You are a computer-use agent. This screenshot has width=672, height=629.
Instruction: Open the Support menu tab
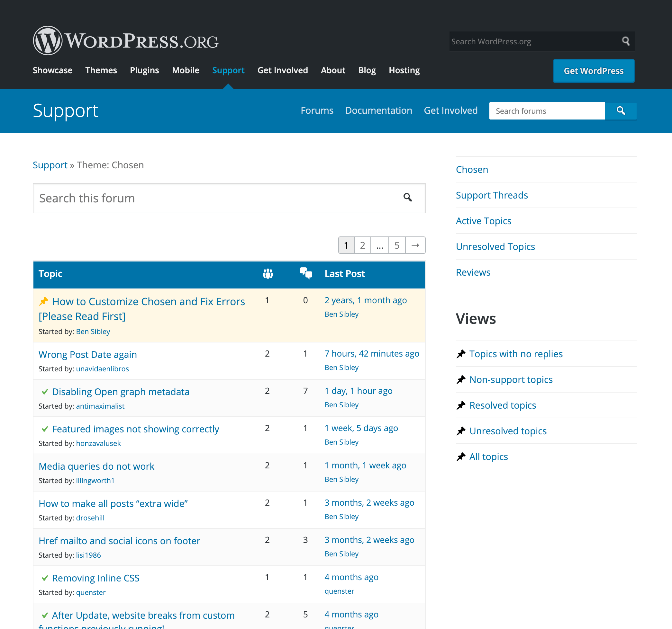point(228,70)
